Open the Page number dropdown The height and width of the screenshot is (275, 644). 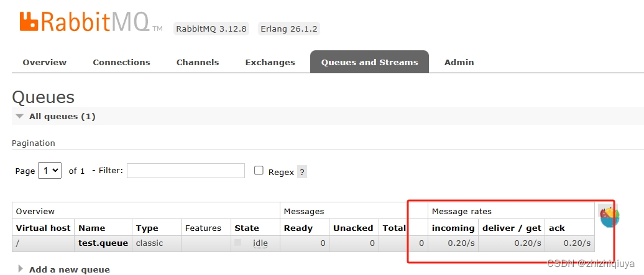click(50, 170)
